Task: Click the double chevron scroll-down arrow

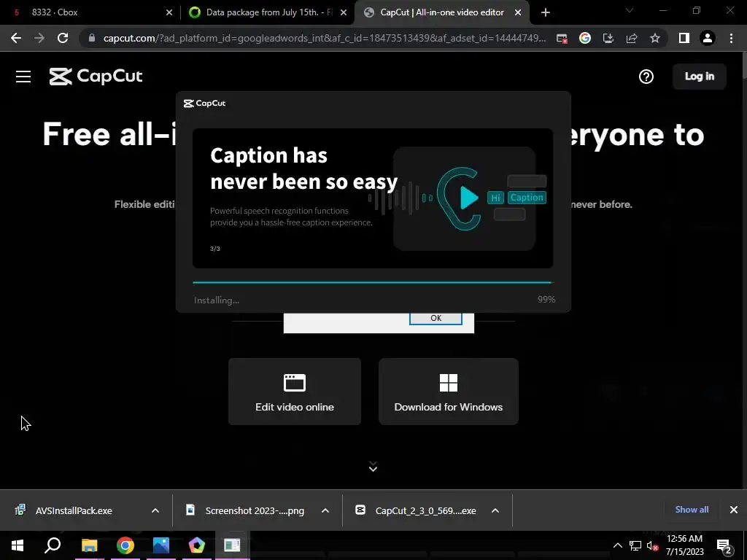Action: point(373,467)
